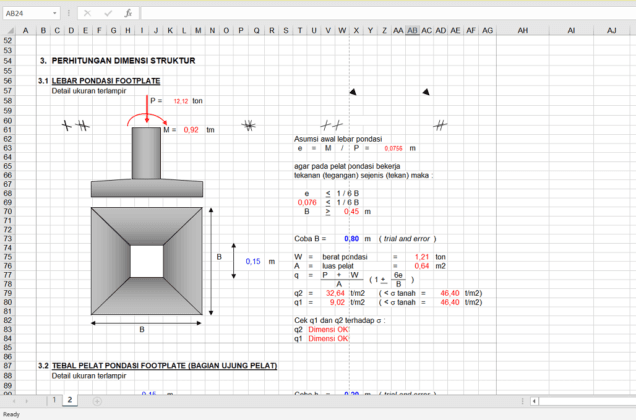Viewport: 636px width, 420px height.
Task: Add a new sheet with plus icon
Action: click(x=97, y=400)
